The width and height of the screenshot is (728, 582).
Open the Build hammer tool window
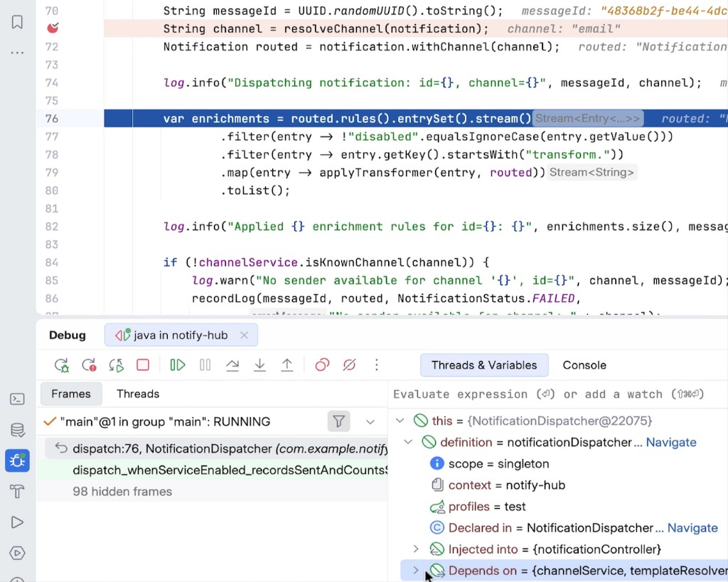(17, 491)
